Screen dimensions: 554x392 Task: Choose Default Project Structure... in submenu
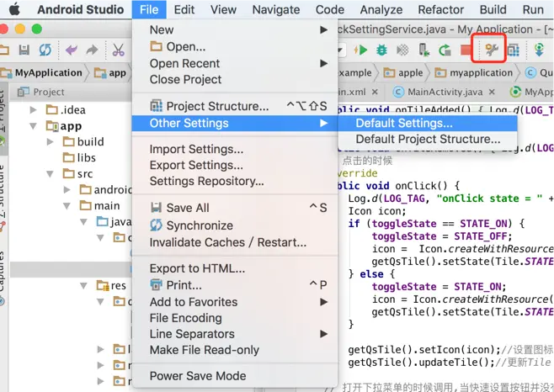[428, 139]
